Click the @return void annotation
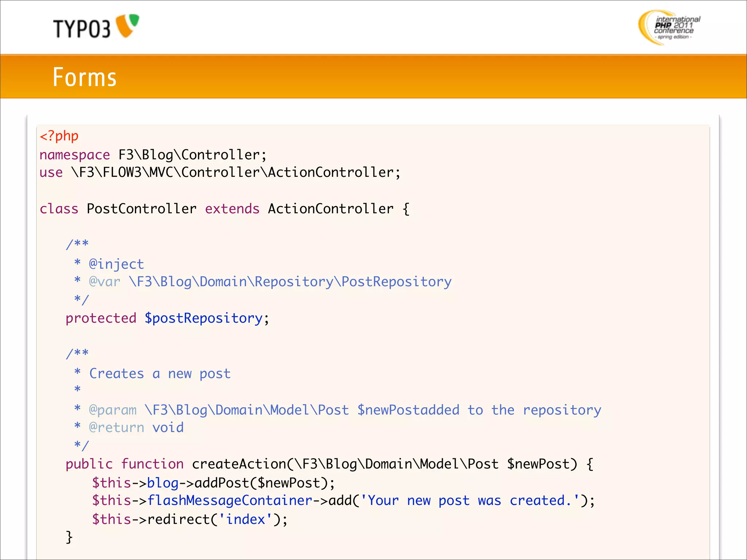 [x=136, y=428]
